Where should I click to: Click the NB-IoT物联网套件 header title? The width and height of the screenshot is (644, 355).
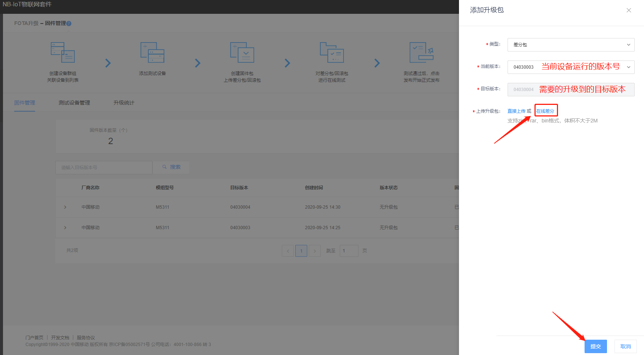[x=27, y=4]
